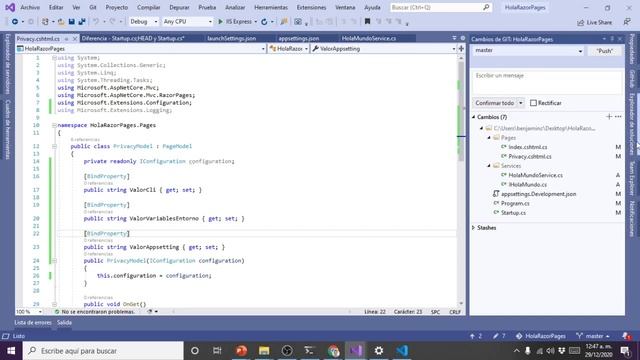
Task: Stage all changes with the plus icon
Action: tap(609, 117)
